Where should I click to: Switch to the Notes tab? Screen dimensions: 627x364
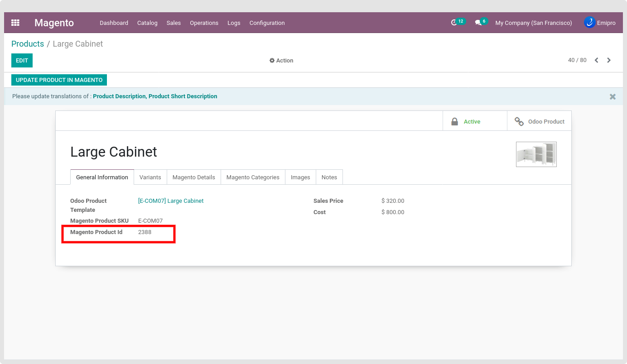[329, 177]
